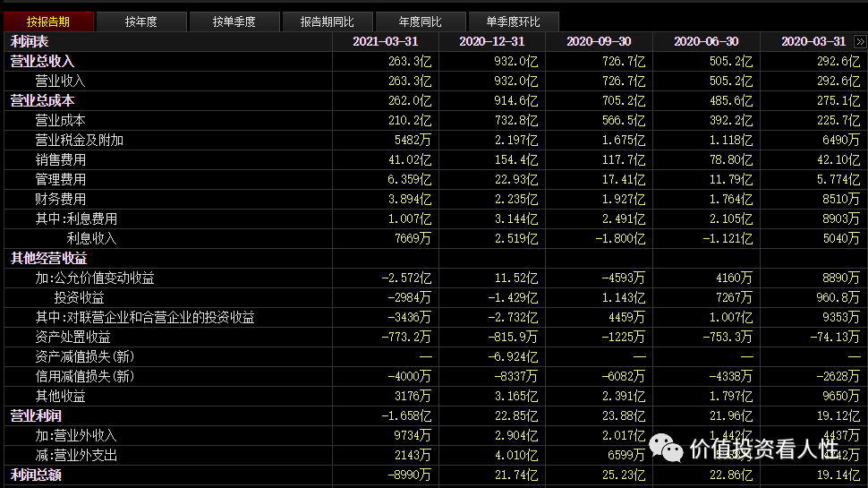This screenshot has width=868, height=488.
Task: Click the -1.658亿 operating profit value
Action: (406, 416)
